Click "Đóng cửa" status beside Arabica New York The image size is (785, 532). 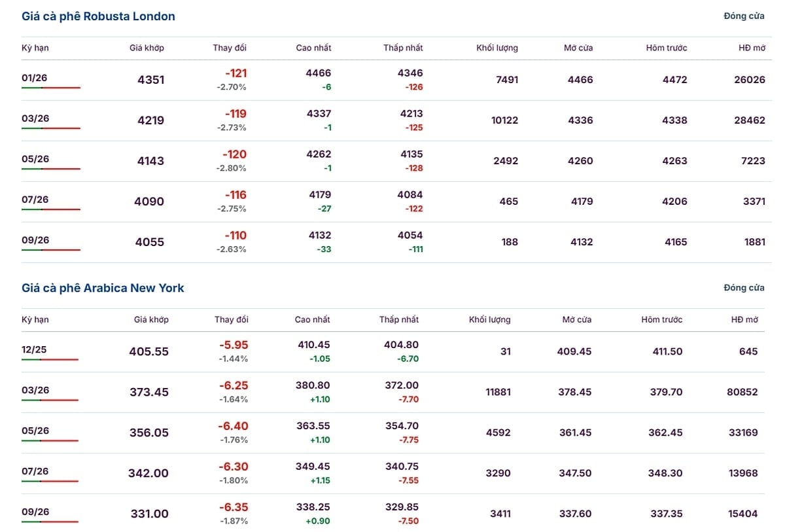click(744, 288)
